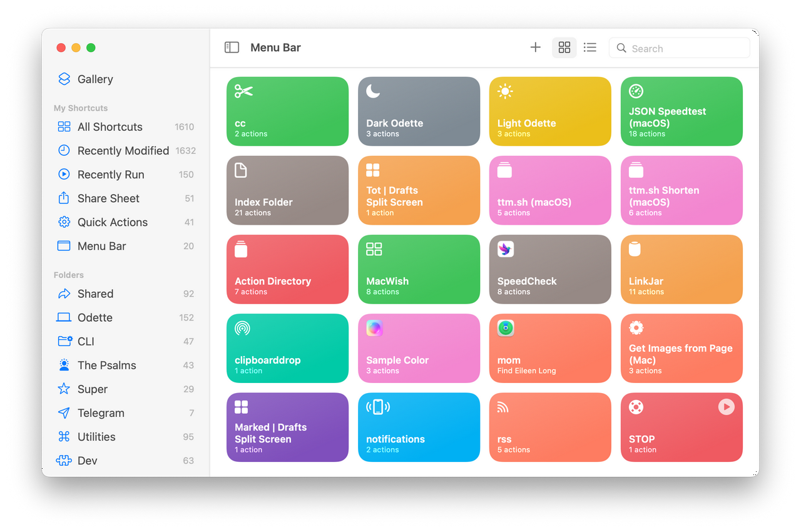The image size is (801, 532).
Task: Run the STOP shortcut with play button
Action: pos(726,407)
